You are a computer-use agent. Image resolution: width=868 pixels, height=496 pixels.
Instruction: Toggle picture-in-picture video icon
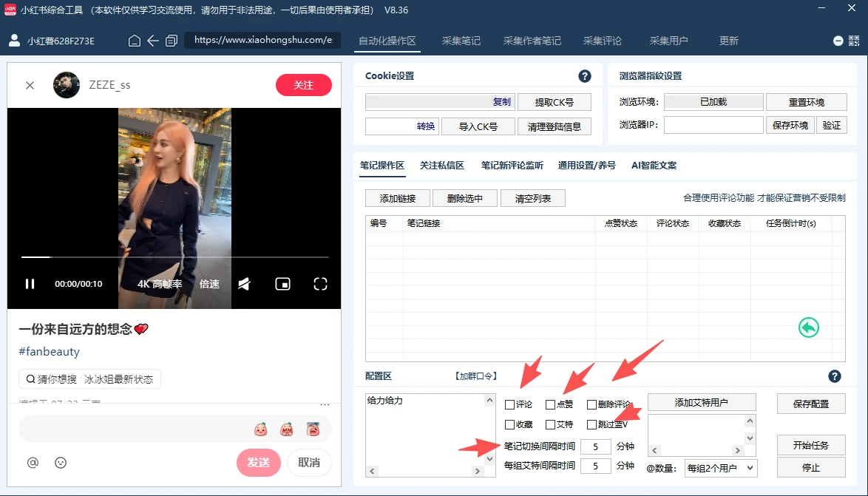pos(283,284)
